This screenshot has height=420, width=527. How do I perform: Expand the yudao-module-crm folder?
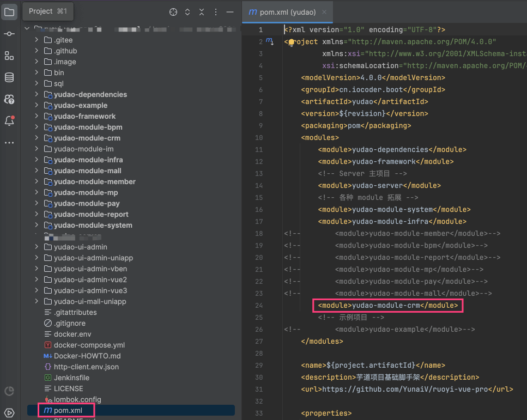(x=37, y=138)
